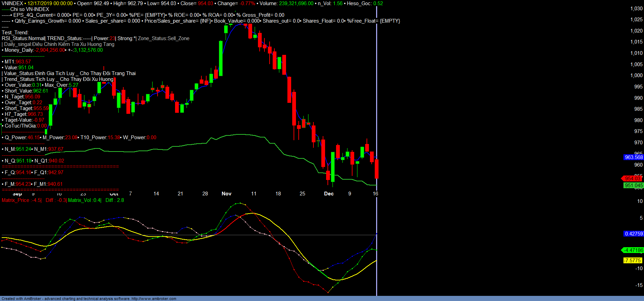Screen dimensions: 644x301
Task: Click the blue 963.568 price tag
Action: point(633,157)
